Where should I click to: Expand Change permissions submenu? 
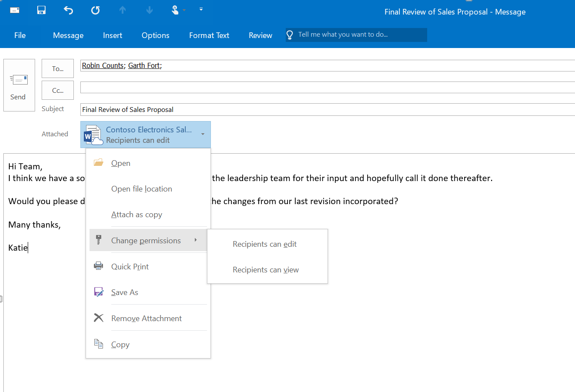148,241
